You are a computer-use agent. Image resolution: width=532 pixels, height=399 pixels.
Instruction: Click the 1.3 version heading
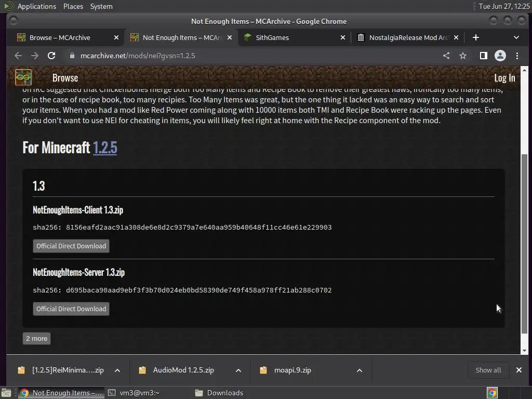pos(38,186)
